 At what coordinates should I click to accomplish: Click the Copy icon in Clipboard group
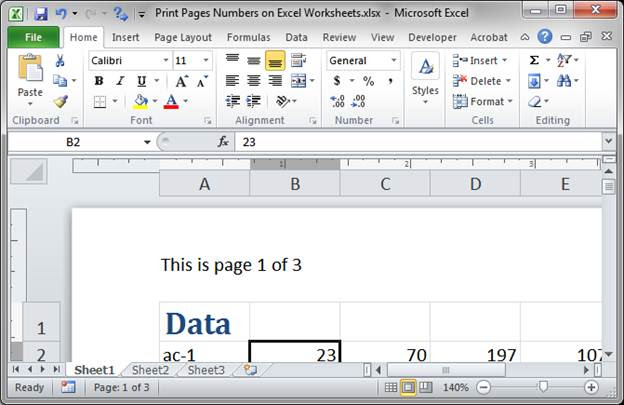coord(60,81)
